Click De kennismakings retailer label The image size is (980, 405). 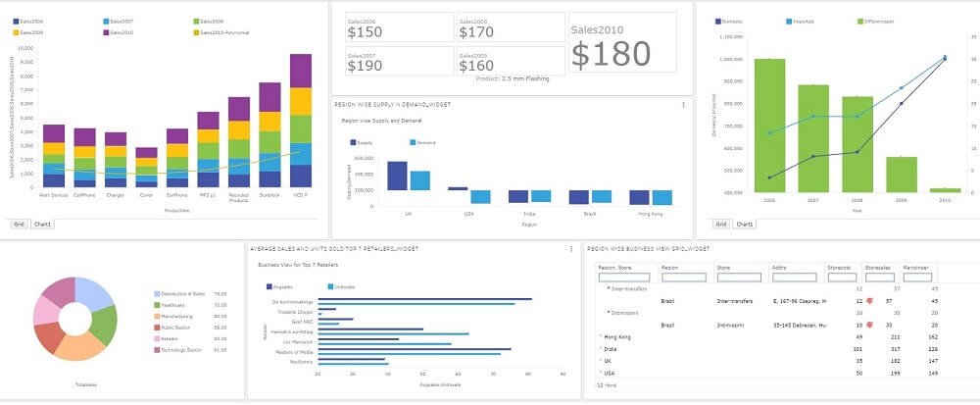[292, 301]
